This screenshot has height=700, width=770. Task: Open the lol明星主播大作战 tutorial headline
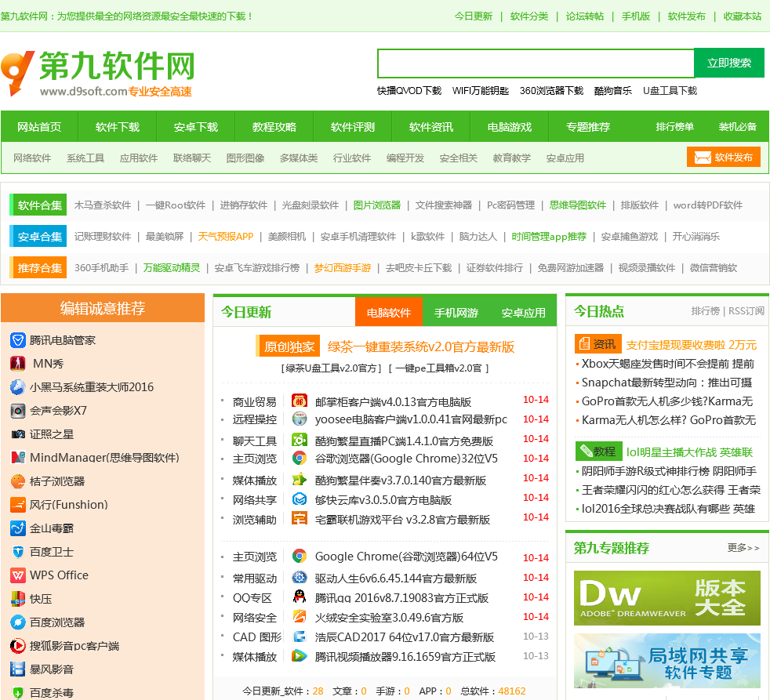(689, 452)
